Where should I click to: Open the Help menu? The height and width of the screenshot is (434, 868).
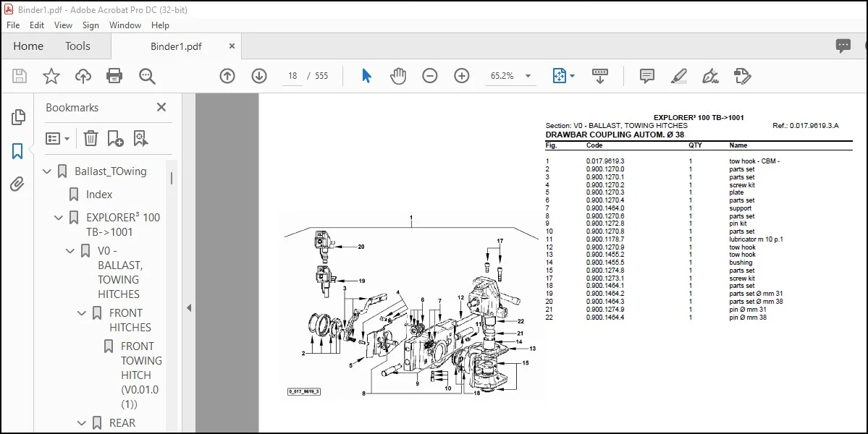pyautogui.click(x=160, y=25)
